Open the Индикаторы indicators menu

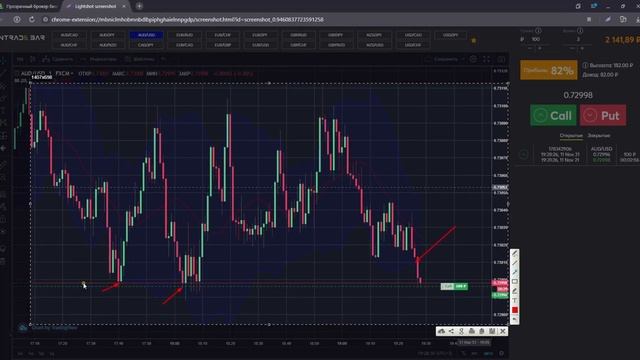click(x=98, y=59)
